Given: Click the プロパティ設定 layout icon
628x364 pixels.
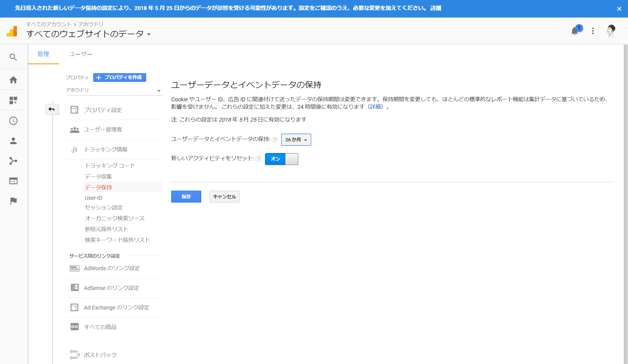Looking at the screenshot, I should click(x=74, y=110).
